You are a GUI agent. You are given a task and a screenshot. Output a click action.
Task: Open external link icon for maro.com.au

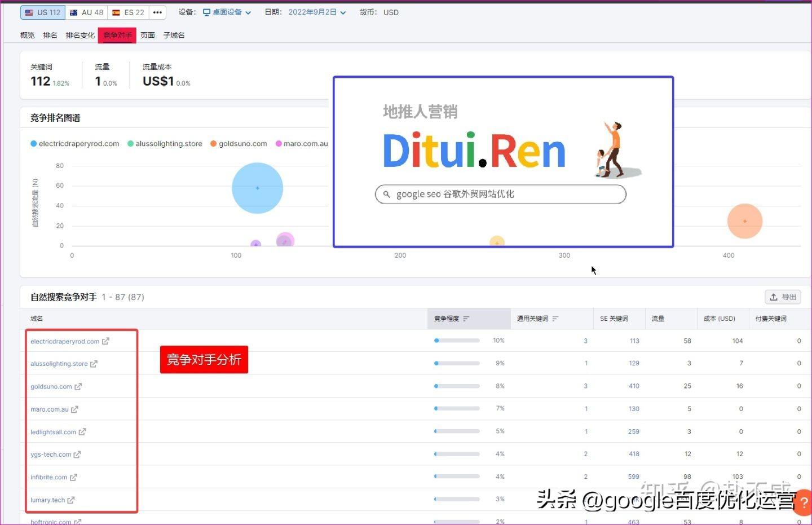[74, 409]
